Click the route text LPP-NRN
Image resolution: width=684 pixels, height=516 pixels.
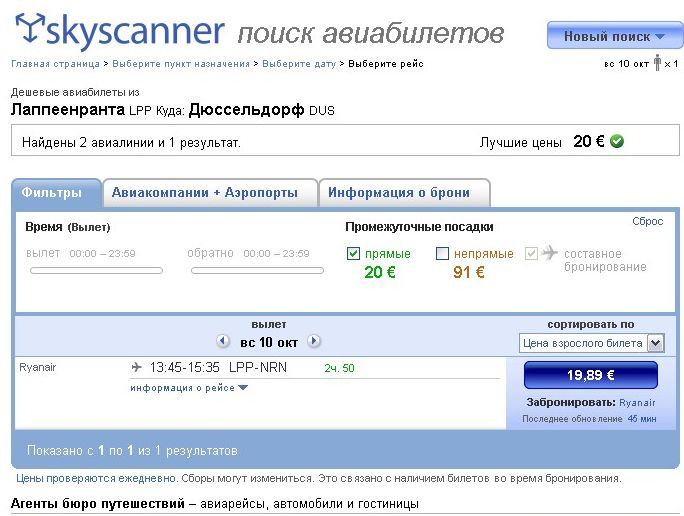click(x=258, y=367)
